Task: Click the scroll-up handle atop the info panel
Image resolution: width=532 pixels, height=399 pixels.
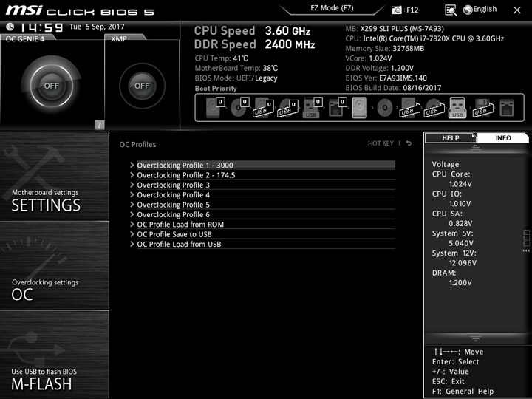Action: tap(475, 147)
